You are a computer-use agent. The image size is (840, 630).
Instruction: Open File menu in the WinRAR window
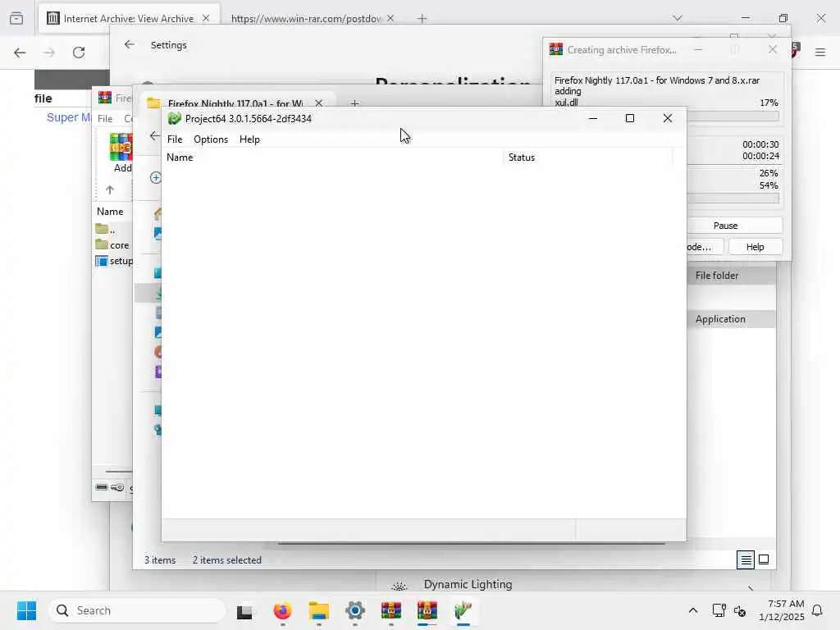pos(105,118)
